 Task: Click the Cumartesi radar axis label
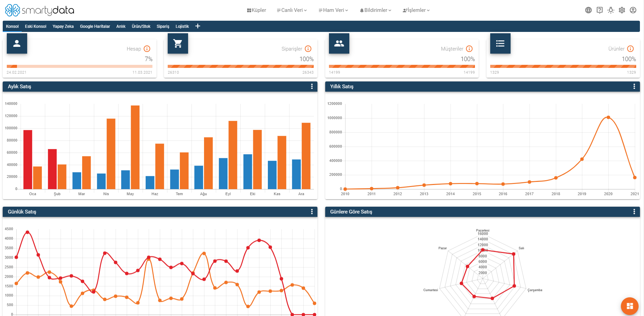click(x=430, y=290)
